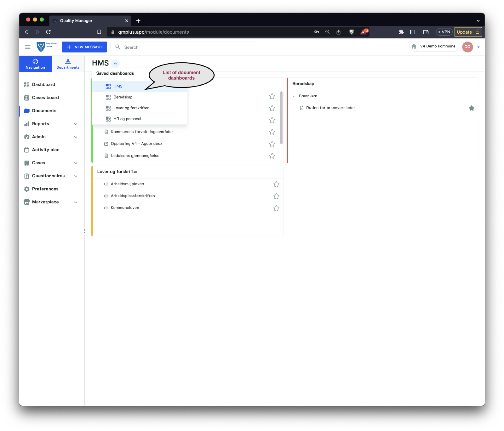Click the bookmark icon in browser toolbar

pyautogui.click(x=99, y=32)
